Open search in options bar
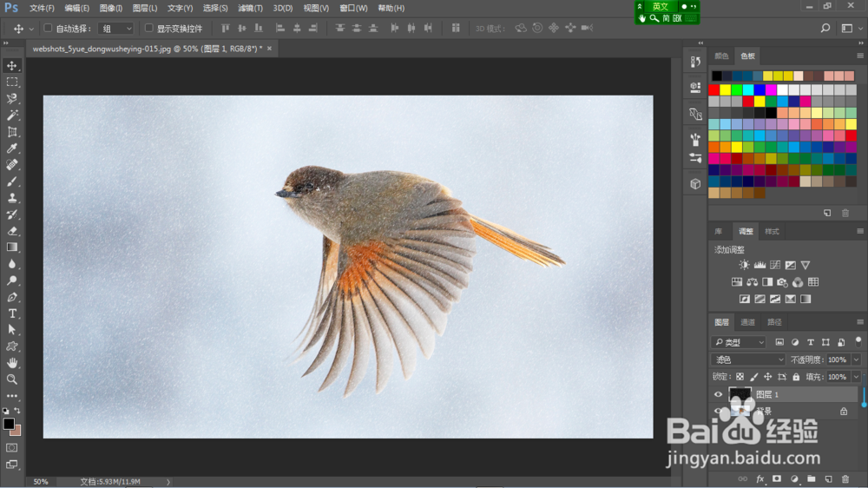Screen dimensions: 868x488 [825, 29]
